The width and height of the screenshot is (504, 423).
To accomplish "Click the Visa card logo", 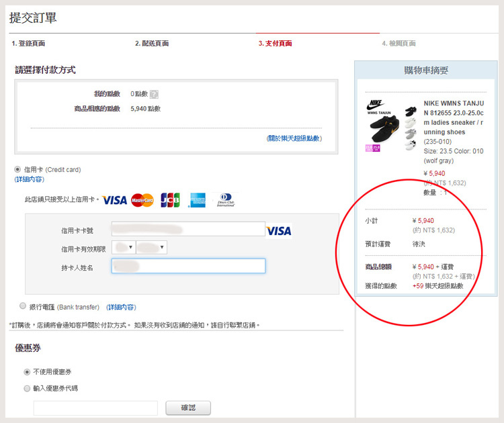I will (115, 200).
